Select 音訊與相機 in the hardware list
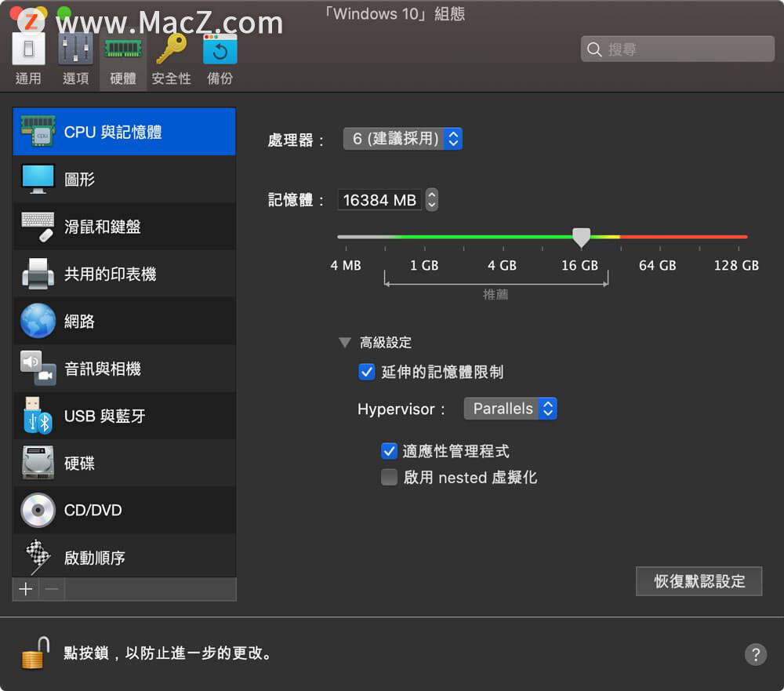The width and height of the screenshot is (784, 691). pyautogui.click(x=124, y=369)
